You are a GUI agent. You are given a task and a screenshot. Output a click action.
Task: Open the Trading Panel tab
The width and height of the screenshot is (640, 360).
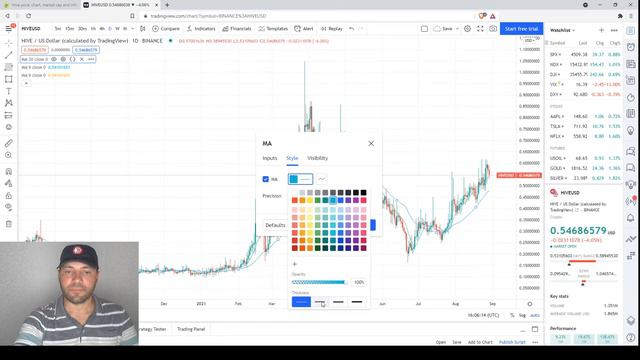[191, 329]
